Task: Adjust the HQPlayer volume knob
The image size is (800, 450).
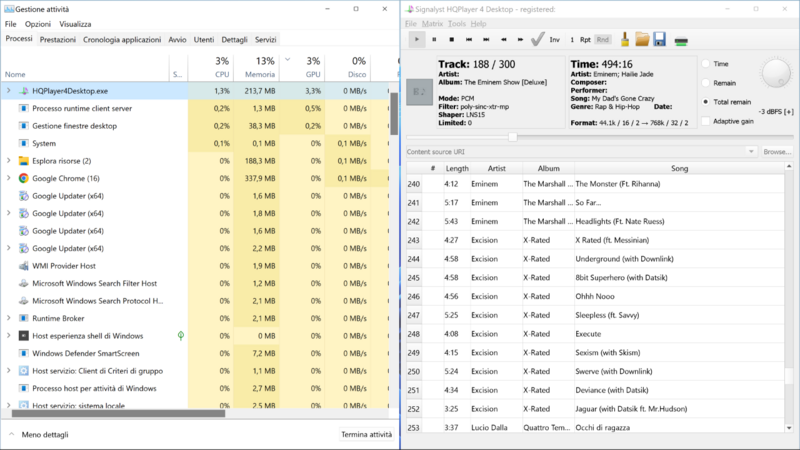Action: [776, 73]
